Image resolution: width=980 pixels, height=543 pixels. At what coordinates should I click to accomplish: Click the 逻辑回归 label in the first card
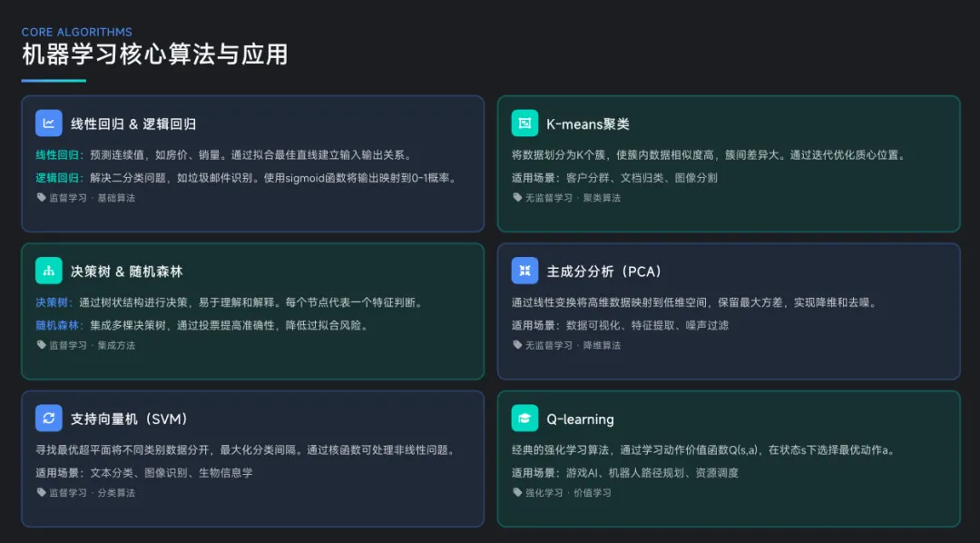[57, 178]
